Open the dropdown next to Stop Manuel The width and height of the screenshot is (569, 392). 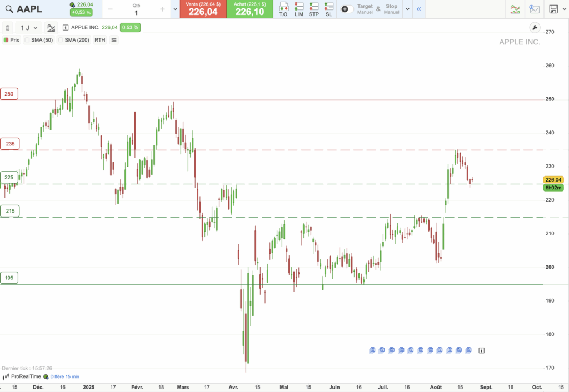(x=407, y=8)
